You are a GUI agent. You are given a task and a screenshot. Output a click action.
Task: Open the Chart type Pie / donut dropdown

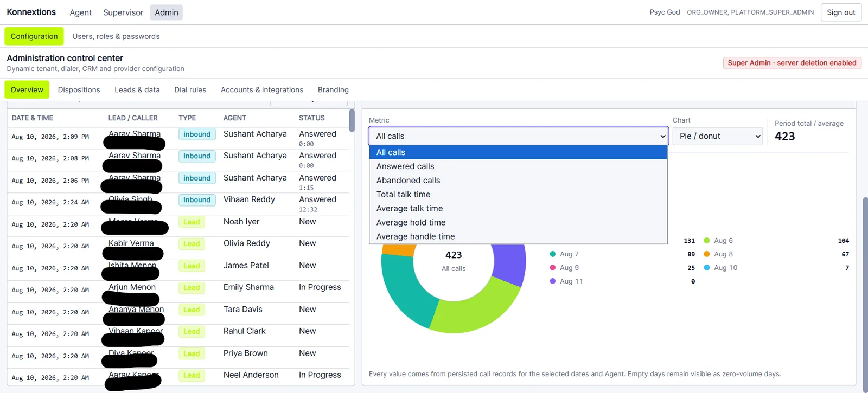coord(718,136)
